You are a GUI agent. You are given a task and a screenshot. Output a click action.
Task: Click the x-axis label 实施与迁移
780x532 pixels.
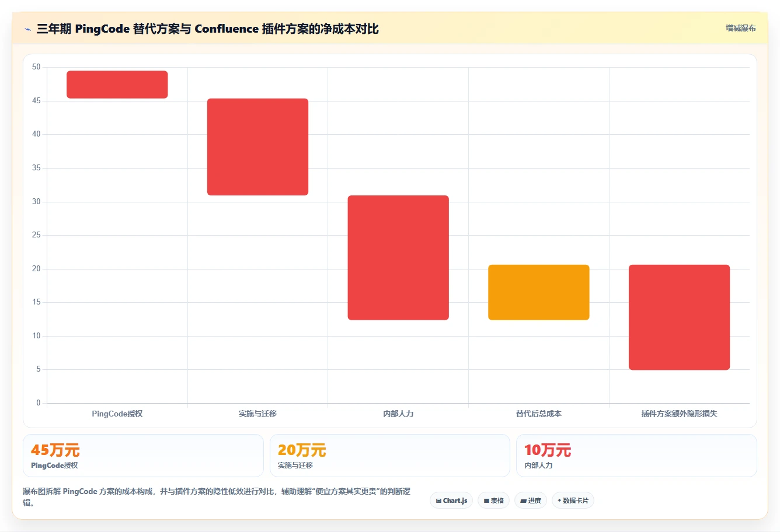[257, 414]
